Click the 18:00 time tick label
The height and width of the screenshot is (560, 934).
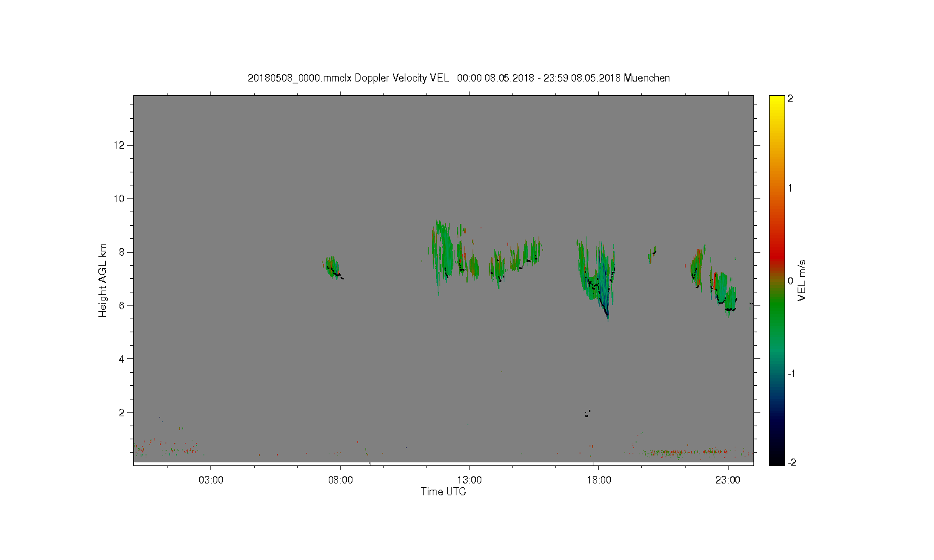tap(598, 480)
